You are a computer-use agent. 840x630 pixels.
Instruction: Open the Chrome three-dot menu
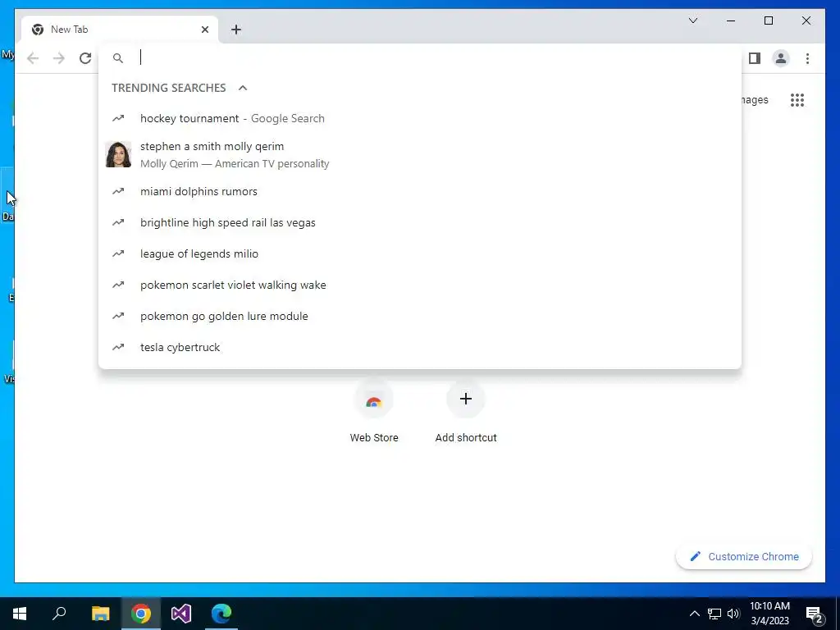click(x=807, y=58)
